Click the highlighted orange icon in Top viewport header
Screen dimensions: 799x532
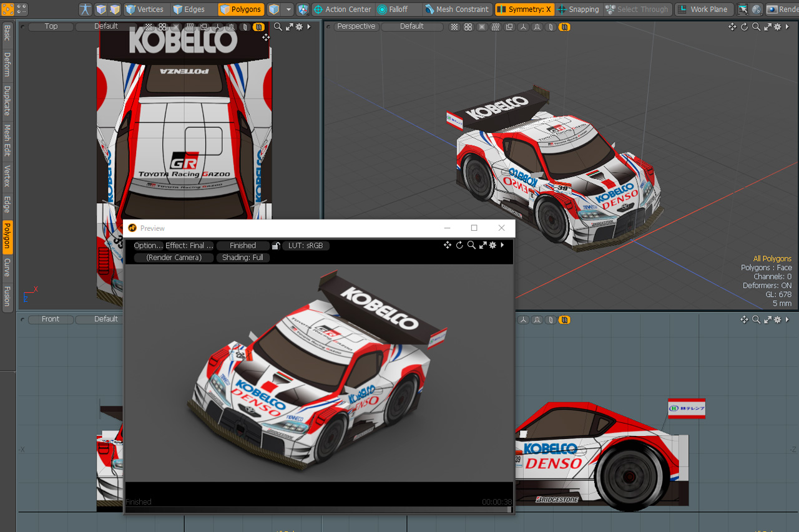click(258, 27)
